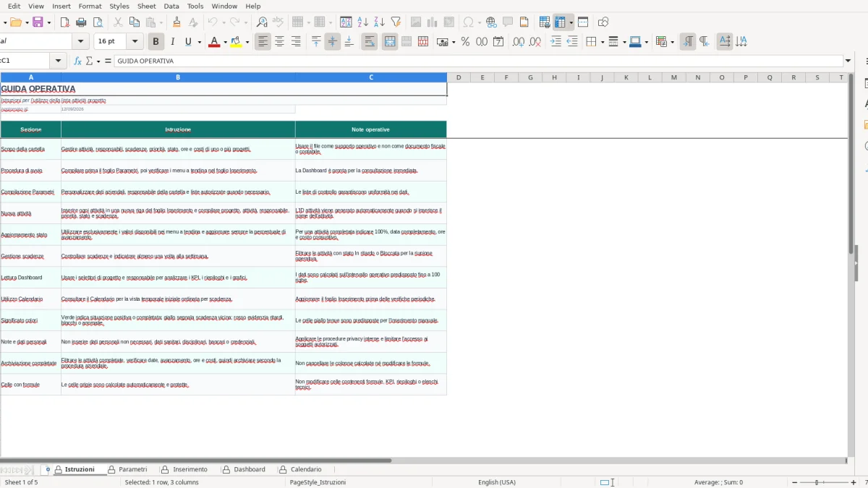Click the PageStyle_Istruzioni status field
Viewport: 868px width, 488px height.
pyautogui.click(x=318, y=482)
